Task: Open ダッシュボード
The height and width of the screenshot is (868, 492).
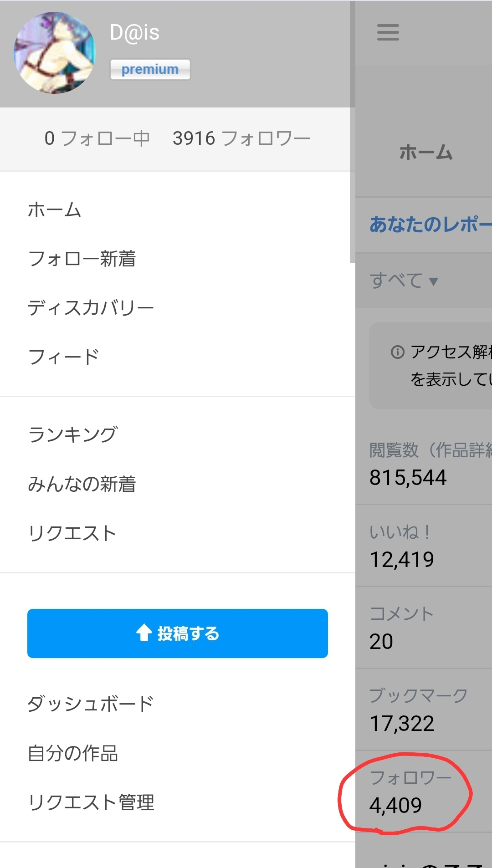Action: coord(90,704)
